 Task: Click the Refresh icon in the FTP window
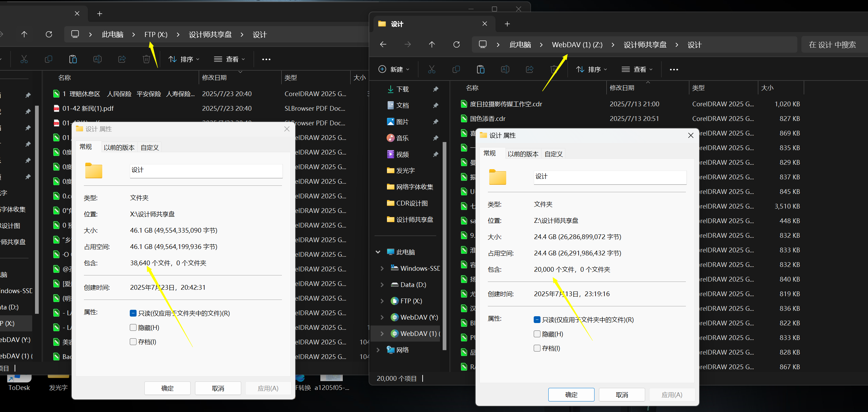(x=49, y=34)
